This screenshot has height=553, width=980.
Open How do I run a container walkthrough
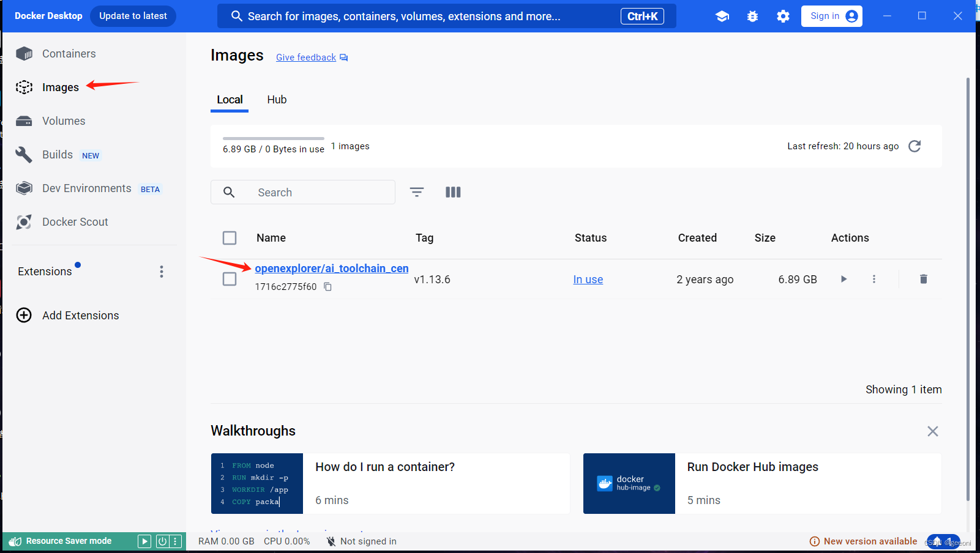(x=391, y=483)
